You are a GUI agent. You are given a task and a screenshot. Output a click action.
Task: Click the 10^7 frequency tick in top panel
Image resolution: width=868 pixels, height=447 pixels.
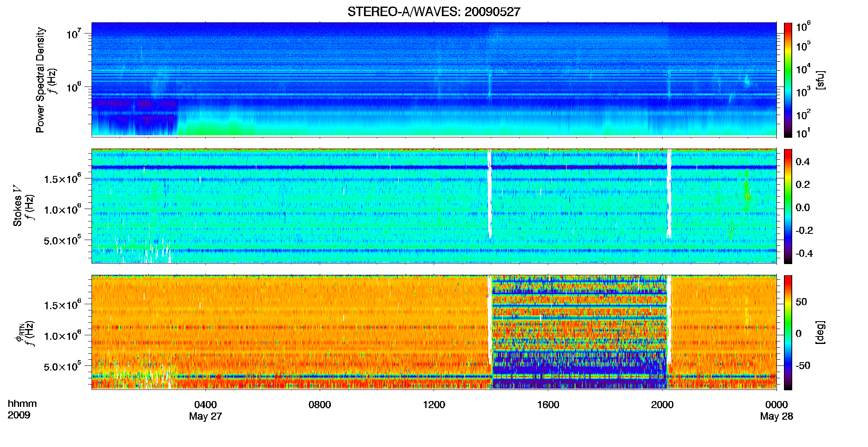pos(73,34)
